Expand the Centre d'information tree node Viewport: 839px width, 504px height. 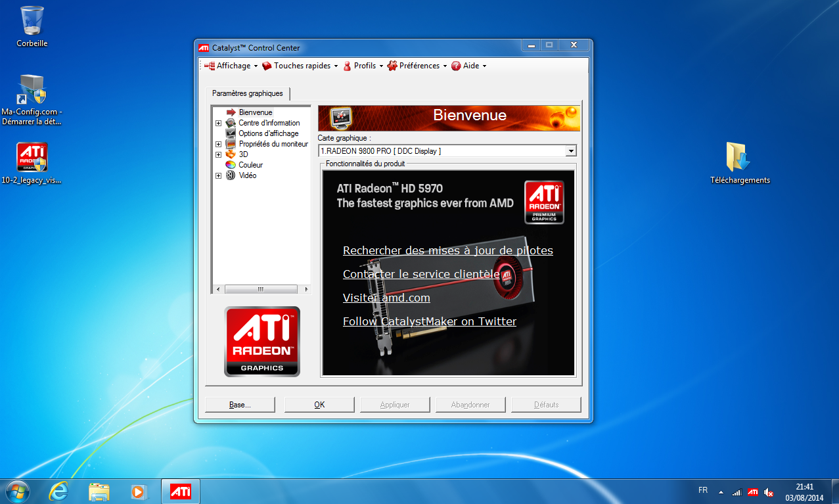click(218, 123)
